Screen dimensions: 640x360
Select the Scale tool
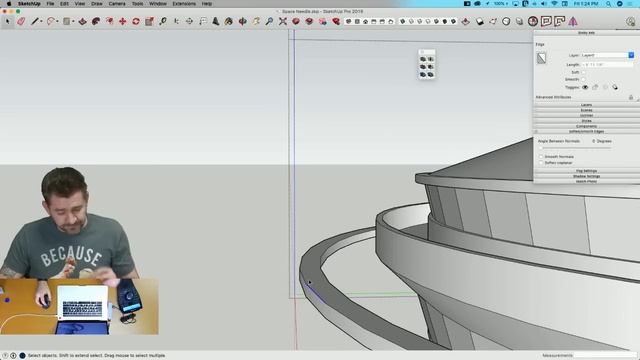[149, 21]
